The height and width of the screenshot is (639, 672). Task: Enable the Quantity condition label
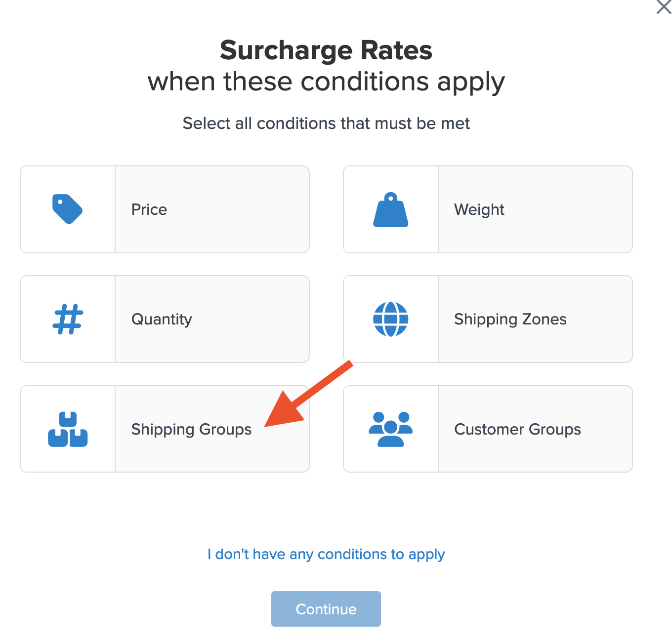(x=162, y=319)
